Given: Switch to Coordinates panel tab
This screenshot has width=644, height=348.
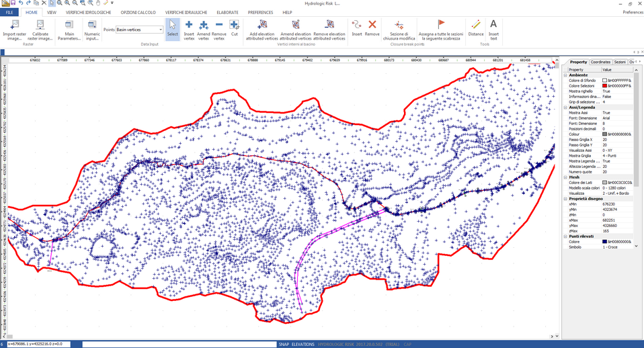Looking at the screenshot, I should point(600,62).
